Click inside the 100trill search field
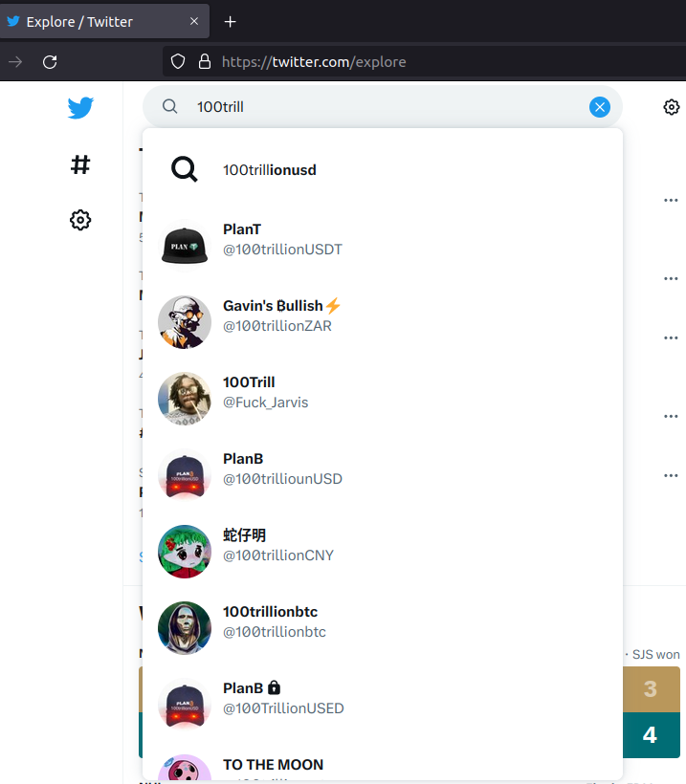 coord(383,106)
